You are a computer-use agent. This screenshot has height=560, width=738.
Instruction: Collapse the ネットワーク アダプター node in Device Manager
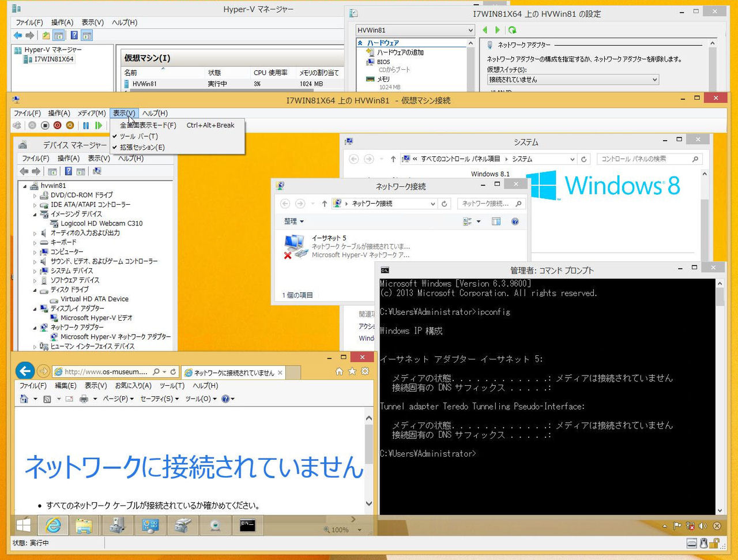coord(35,328)
